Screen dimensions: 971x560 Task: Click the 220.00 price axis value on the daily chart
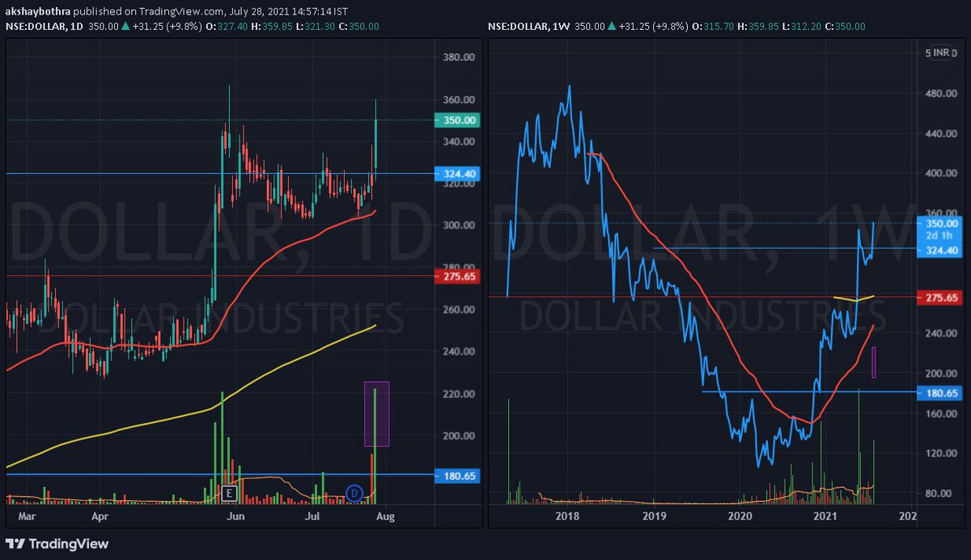click(x=460, y=394)
